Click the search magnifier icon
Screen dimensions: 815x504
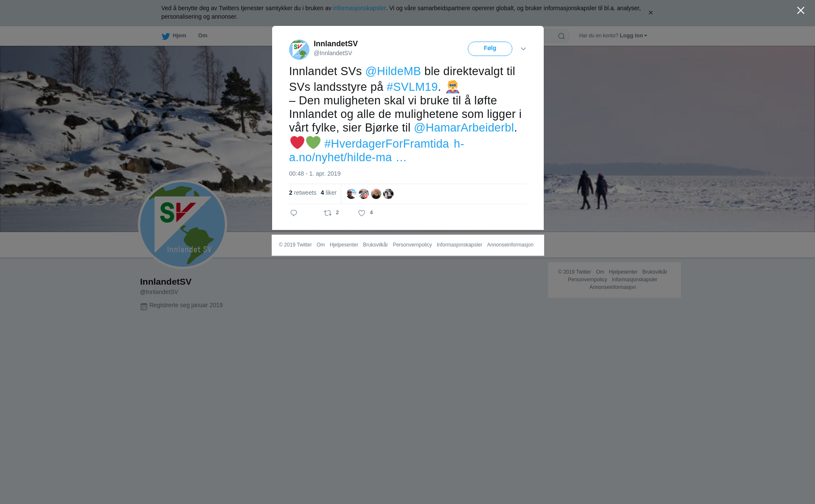562,36
